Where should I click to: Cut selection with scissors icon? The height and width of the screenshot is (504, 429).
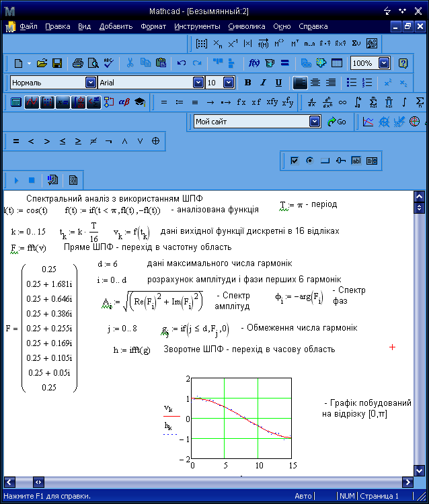tap(130, 63)
